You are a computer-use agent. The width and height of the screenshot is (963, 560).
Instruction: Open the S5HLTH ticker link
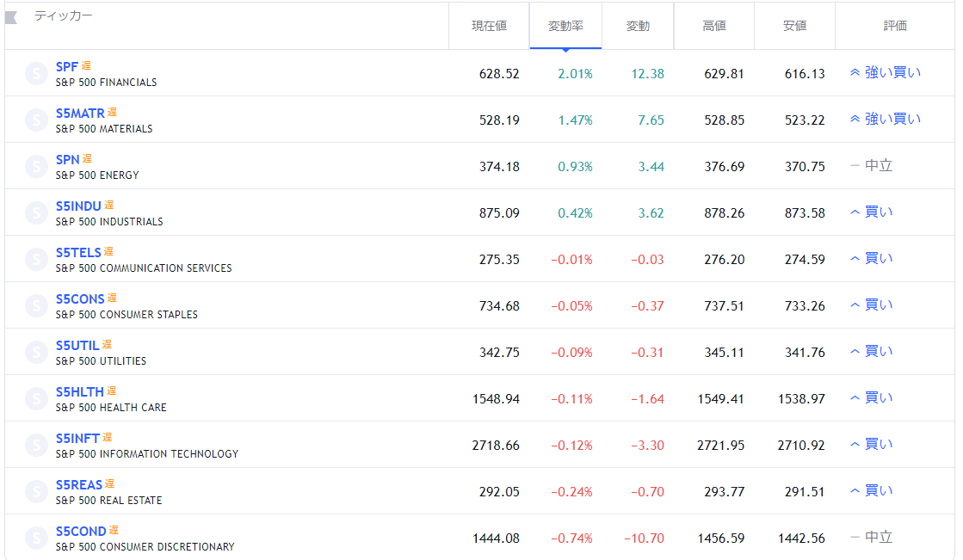[80, 392]
